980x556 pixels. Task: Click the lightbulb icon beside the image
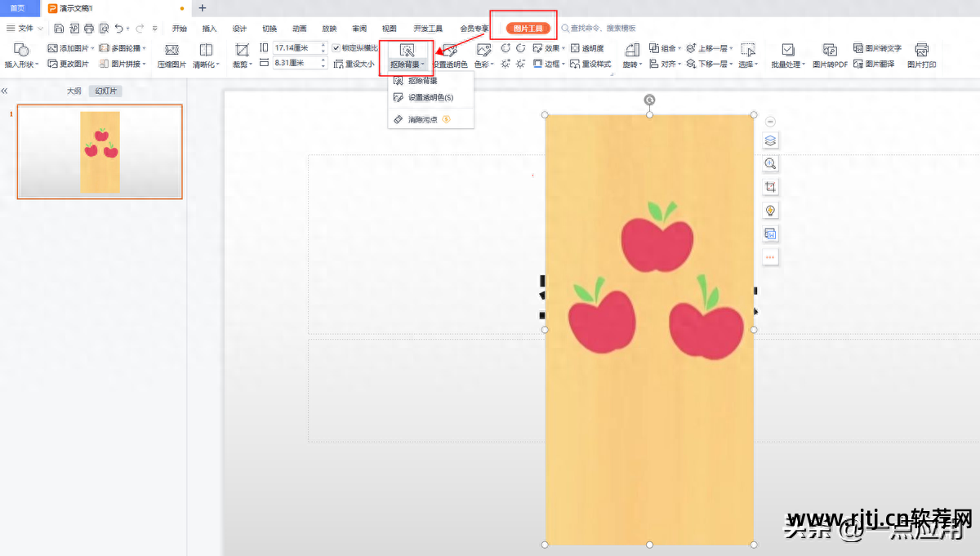tap(770, 211)
